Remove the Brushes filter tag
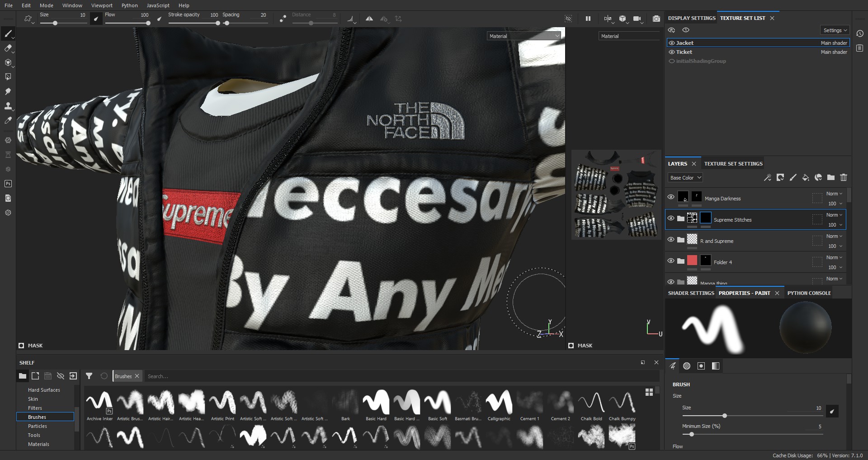 coord(137,376)
